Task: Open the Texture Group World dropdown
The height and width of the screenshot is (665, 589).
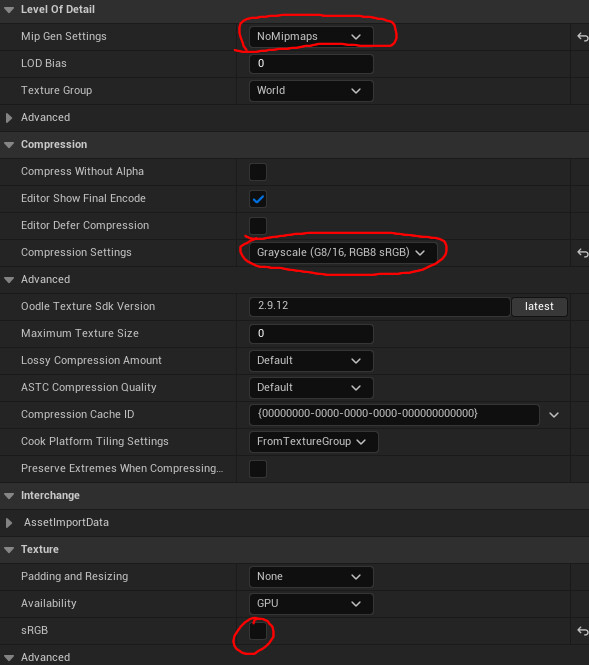Action: pyautogui.click(x=311, y=91)
